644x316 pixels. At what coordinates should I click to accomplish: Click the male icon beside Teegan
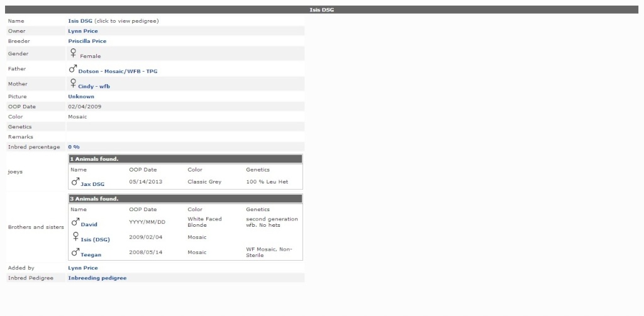point(75,252)
